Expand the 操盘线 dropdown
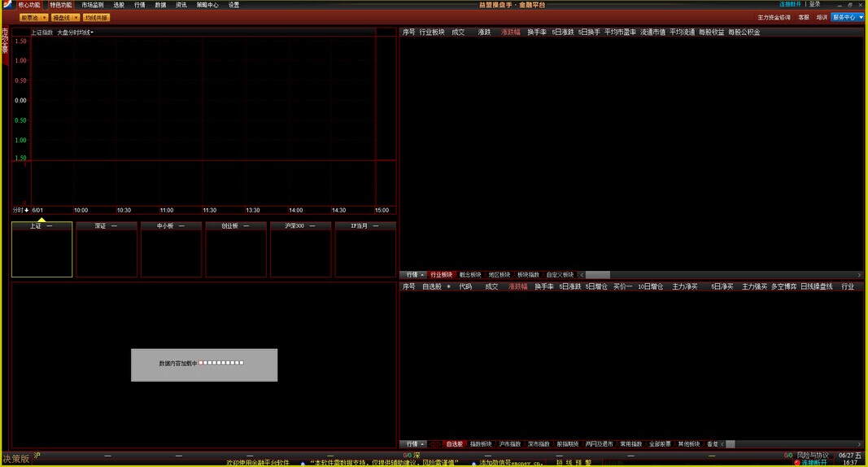Viewport: 868px width, 467px height. tap(65, 17)
